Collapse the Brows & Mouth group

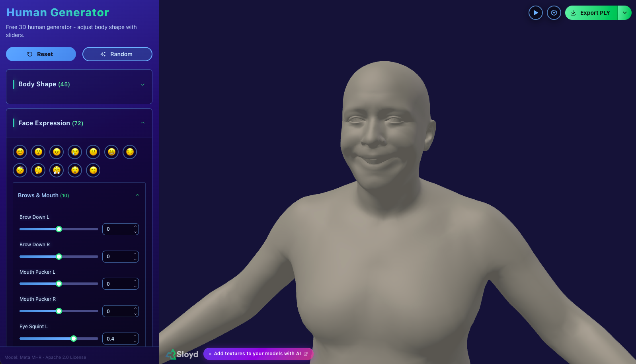79,195
